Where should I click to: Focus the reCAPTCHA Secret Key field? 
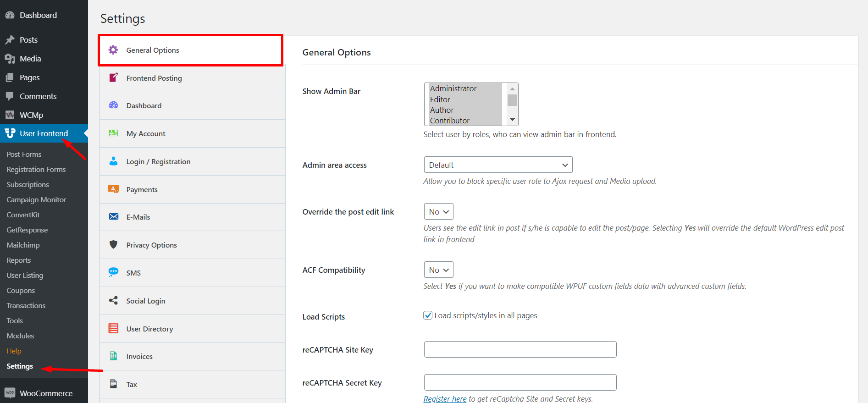(520, 382)
